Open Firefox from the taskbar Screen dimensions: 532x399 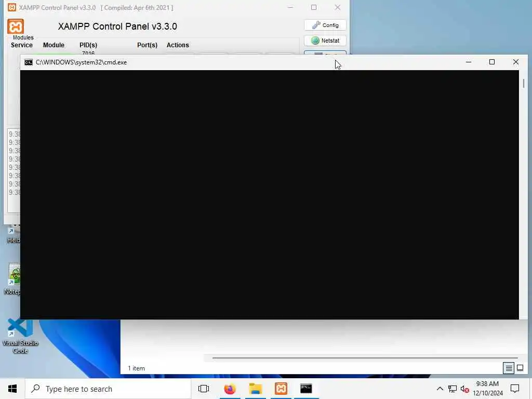click(x=230, y=389)
